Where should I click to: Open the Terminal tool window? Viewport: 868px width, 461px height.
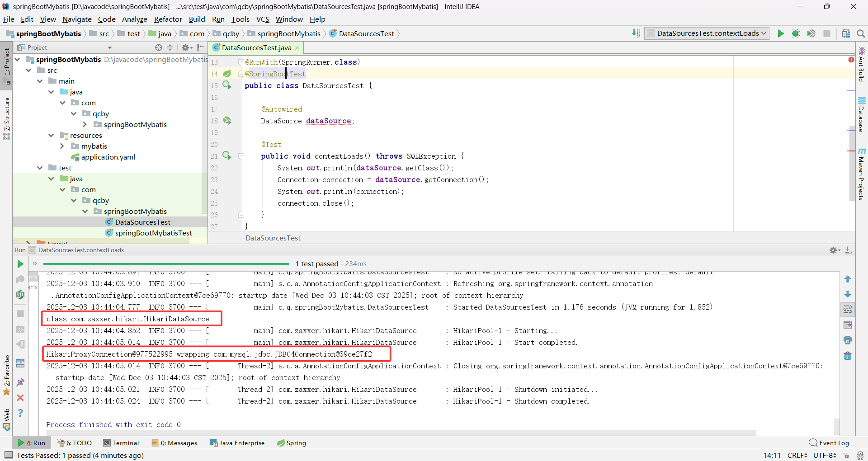click(121, 443)
